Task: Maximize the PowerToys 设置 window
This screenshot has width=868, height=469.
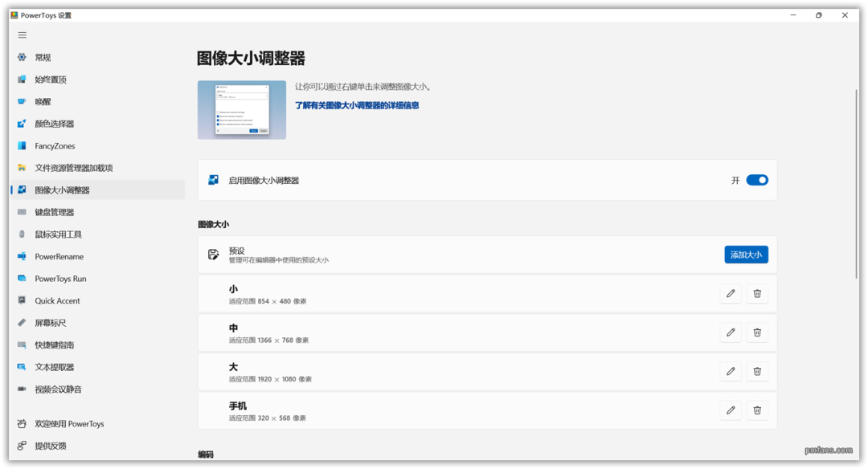Action: pos(819,15)
